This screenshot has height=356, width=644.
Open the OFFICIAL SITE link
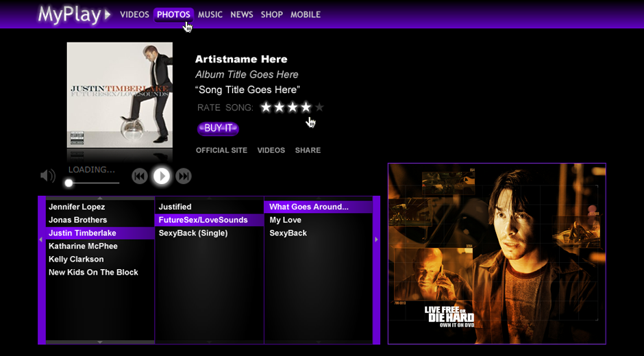(221, 151)
